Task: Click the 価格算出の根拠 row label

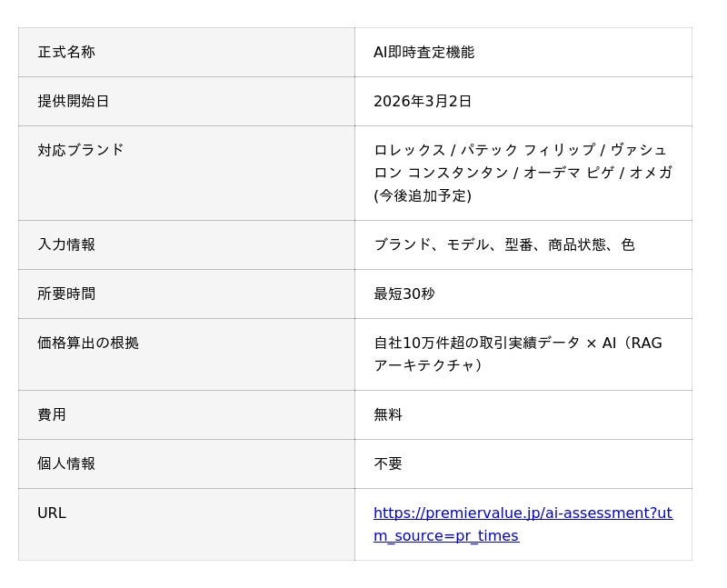Action: point(88,344)
